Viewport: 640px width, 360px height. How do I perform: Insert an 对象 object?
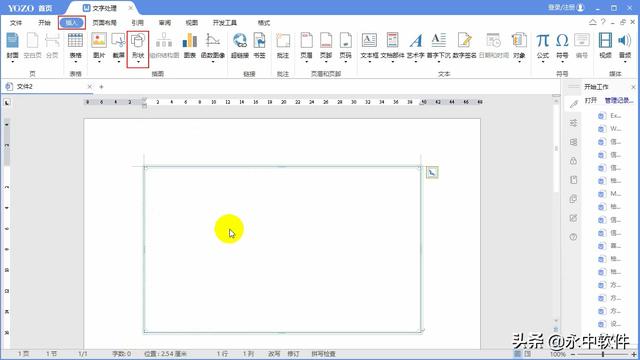click(x=519, y=41)
